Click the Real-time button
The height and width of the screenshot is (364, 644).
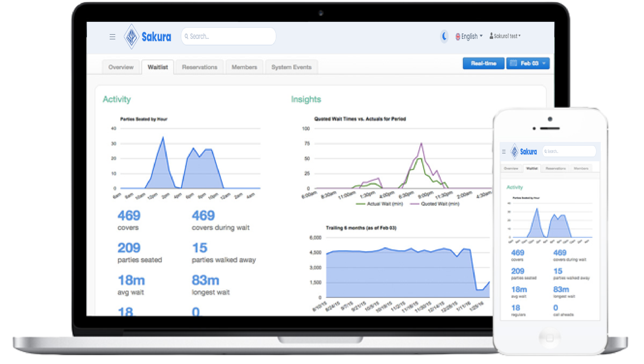click(x=483, y=63)
